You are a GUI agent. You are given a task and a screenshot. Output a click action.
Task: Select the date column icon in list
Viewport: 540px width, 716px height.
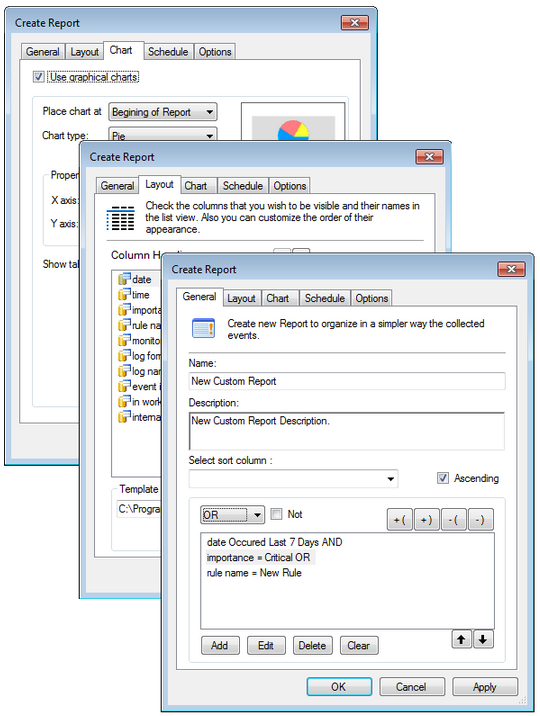point(124,279)
